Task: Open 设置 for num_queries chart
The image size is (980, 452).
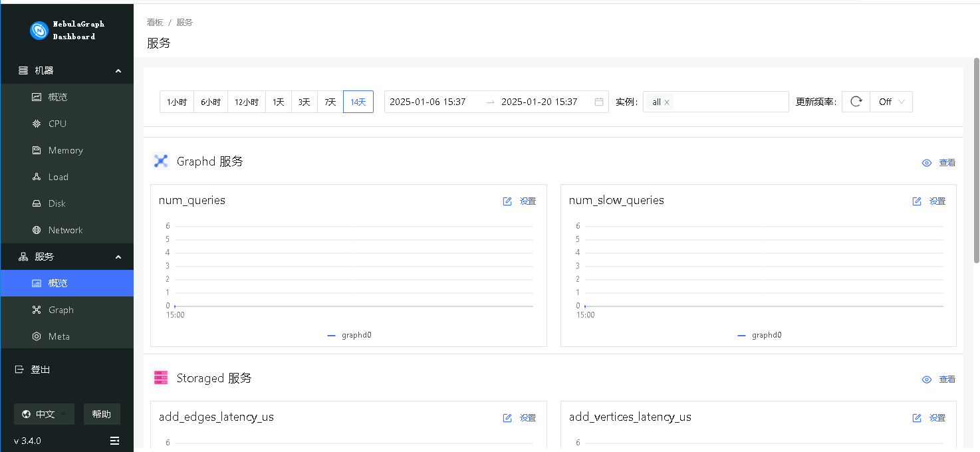Action: point(528,201)
